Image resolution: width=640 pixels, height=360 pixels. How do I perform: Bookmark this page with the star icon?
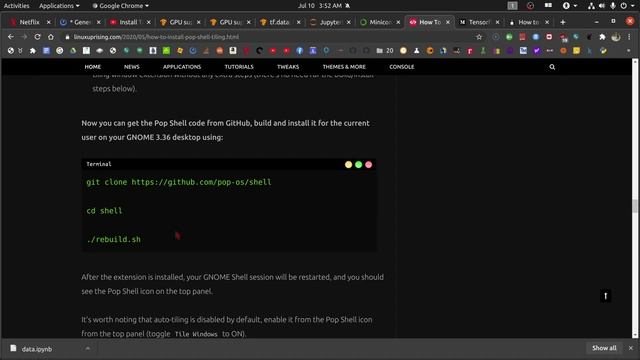coord(479,37)
